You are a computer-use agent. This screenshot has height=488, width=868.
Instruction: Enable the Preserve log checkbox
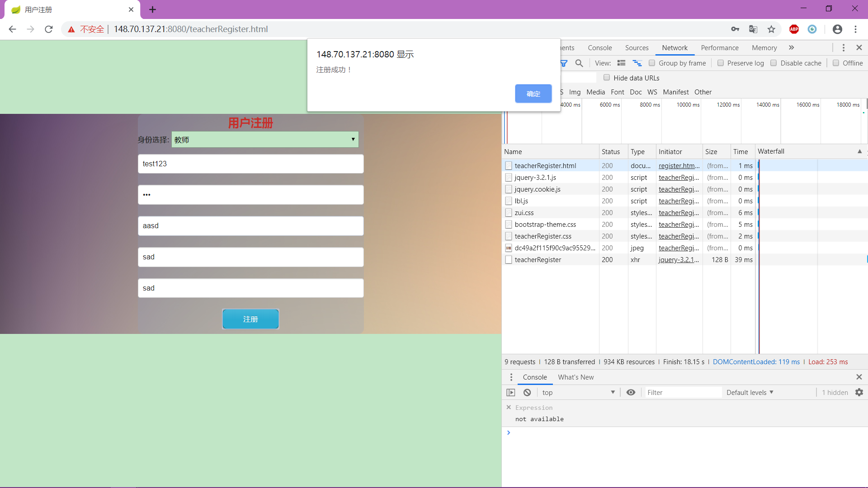point(721,63)
